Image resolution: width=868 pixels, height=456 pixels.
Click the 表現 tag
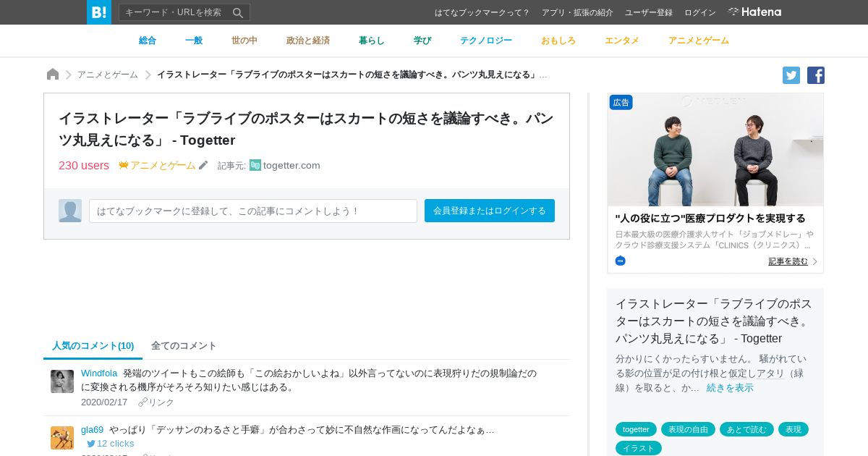click(793, 429)
